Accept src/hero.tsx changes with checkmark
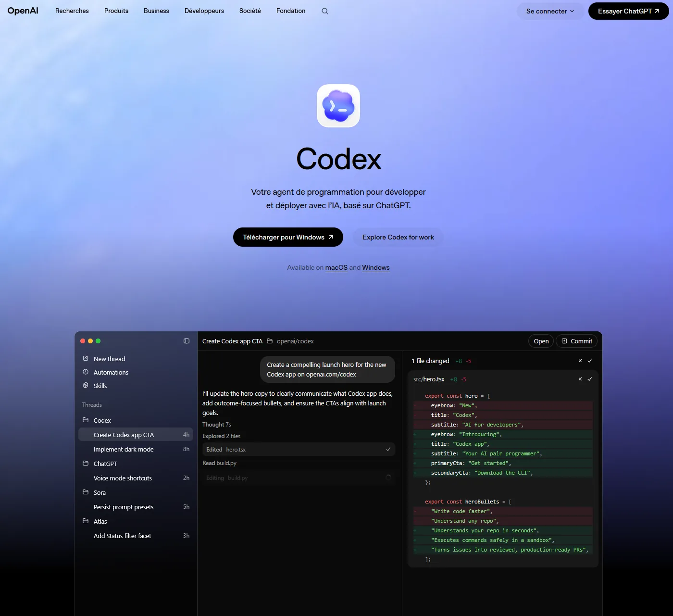Viewport: 673px width, 616px height. click(590, 379)
